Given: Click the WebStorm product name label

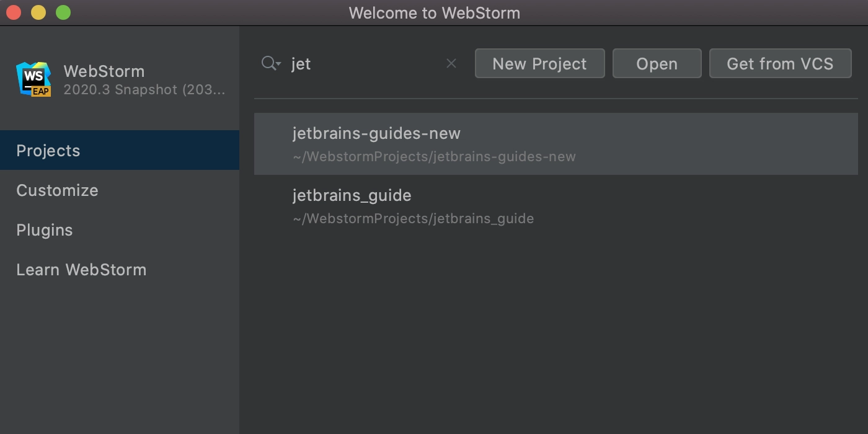Looking at the screenshot, I should 104,71.
